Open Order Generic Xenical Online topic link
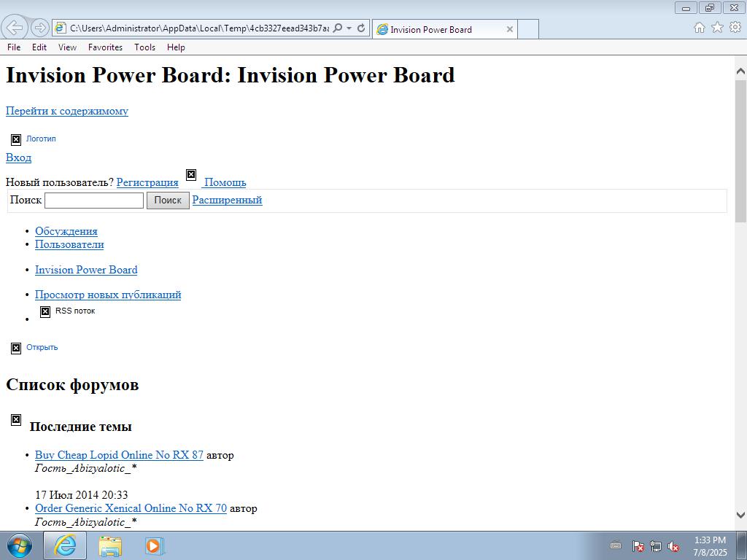Image resolution: width=747 pixels, height=560 pixels. coord(131,508)
